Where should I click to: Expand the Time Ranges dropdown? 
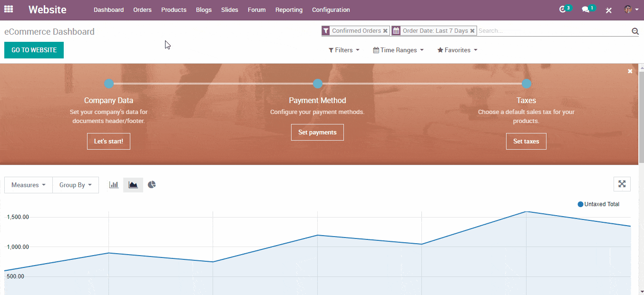click(x=398, y=50)
